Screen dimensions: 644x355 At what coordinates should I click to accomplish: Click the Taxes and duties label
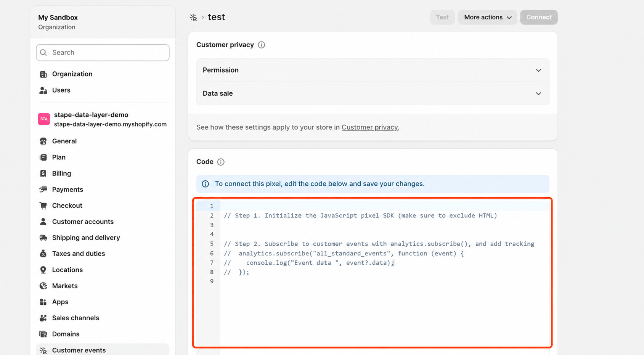pos(79,254)
